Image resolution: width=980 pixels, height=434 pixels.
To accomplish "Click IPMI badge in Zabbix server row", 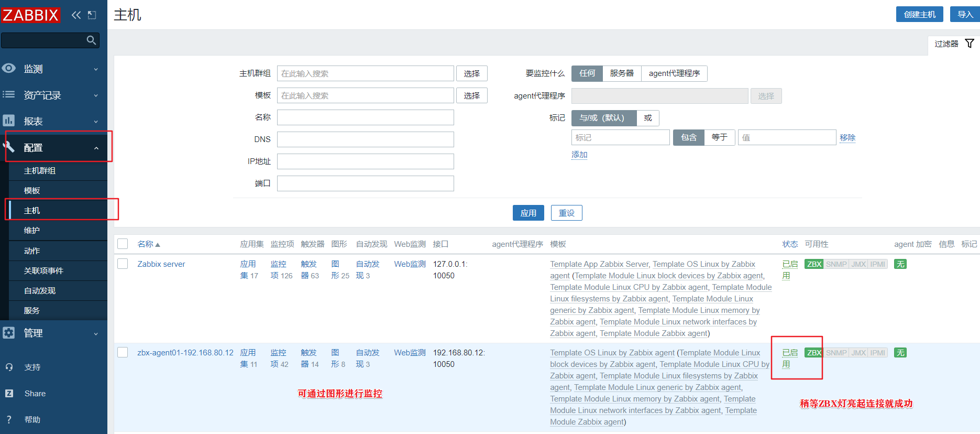I will [877, 264].
